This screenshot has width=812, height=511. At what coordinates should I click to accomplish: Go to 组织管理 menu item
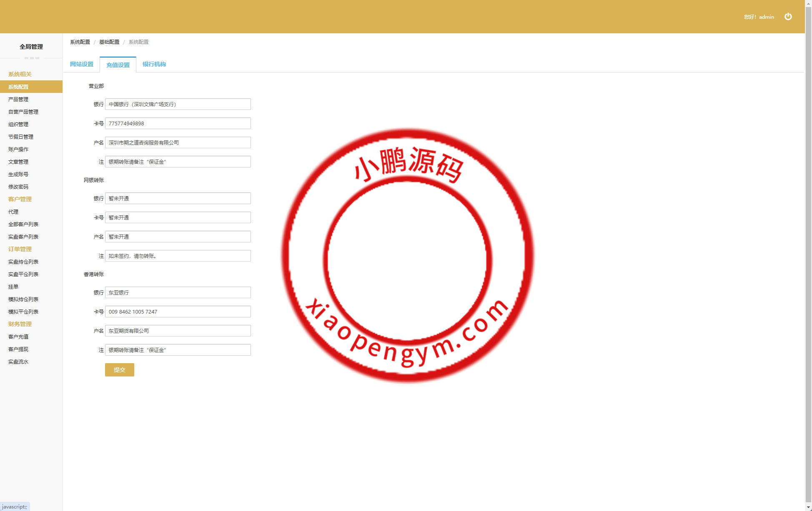click(x=18, y=124)
